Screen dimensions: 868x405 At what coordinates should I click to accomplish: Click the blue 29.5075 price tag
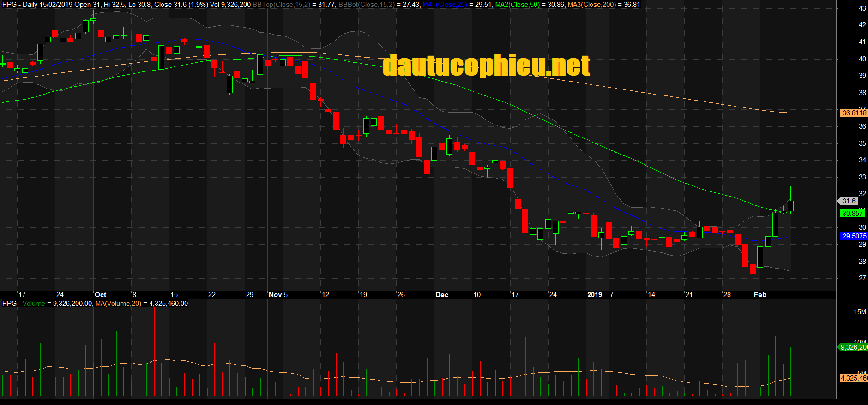[854, 236]
